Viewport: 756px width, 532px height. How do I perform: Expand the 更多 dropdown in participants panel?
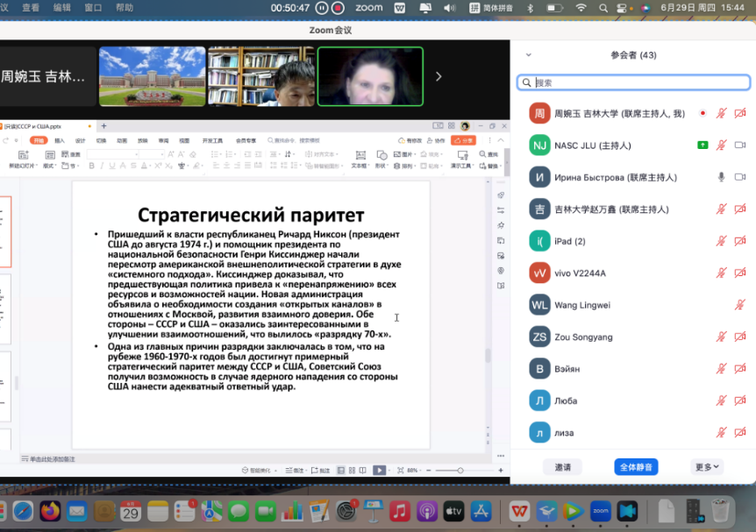(x=707, y=467)
